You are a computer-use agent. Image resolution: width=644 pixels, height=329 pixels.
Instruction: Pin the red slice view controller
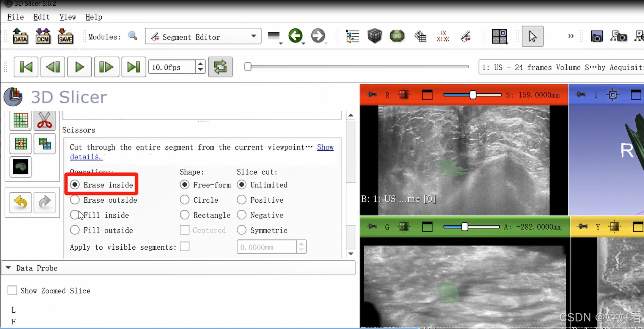click(x=372, y=94)
